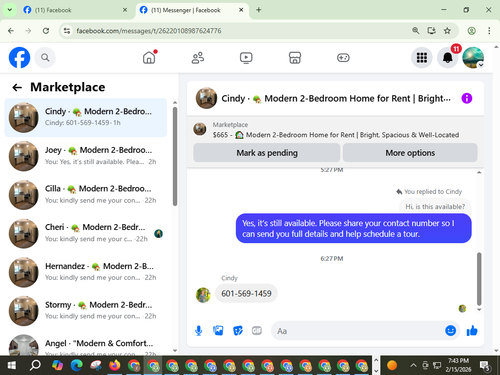
Task: Click the attach photo icon in composer
Action: (x=218, y=331)
